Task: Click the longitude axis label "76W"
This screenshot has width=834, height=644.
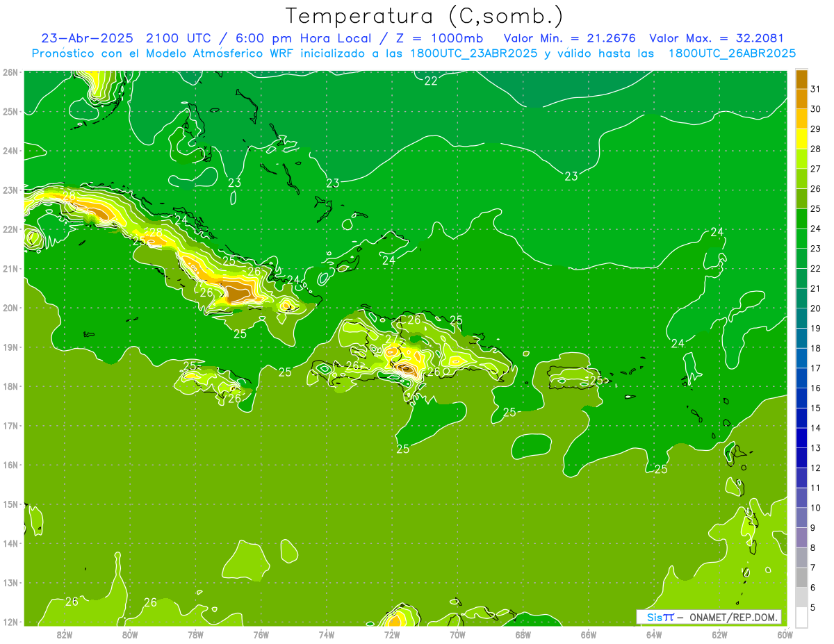Action: click(x=261, y=634)
